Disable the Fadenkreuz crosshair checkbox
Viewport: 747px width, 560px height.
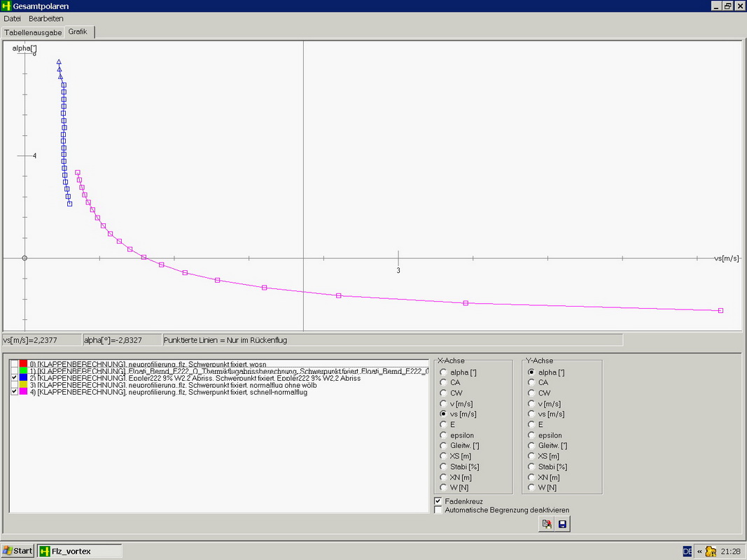[x=438, y=501]
